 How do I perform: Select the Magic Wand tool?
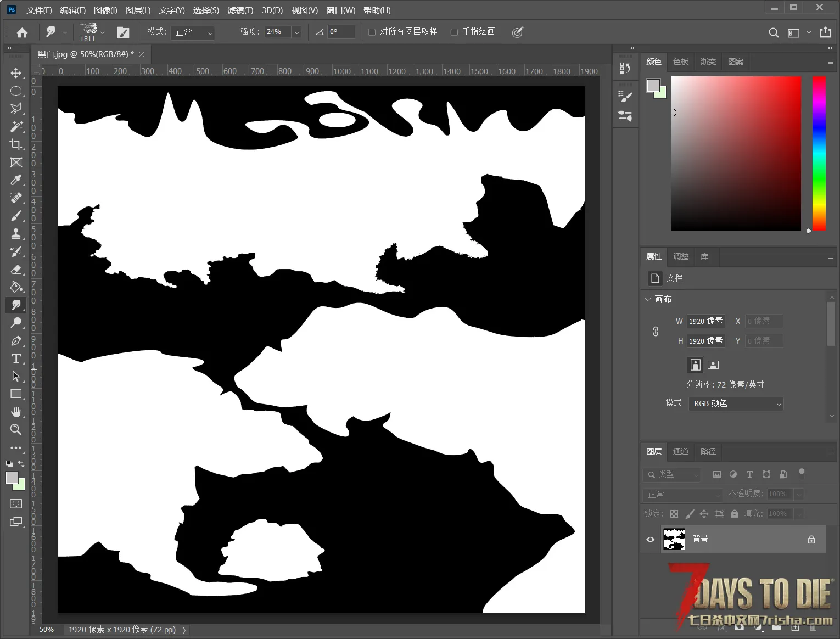click(x=16, y=126)
